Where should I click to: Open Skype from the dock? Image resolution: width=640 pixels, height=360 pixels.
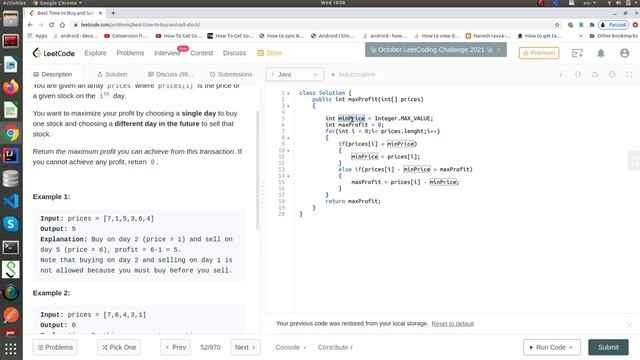coord(11,224)
